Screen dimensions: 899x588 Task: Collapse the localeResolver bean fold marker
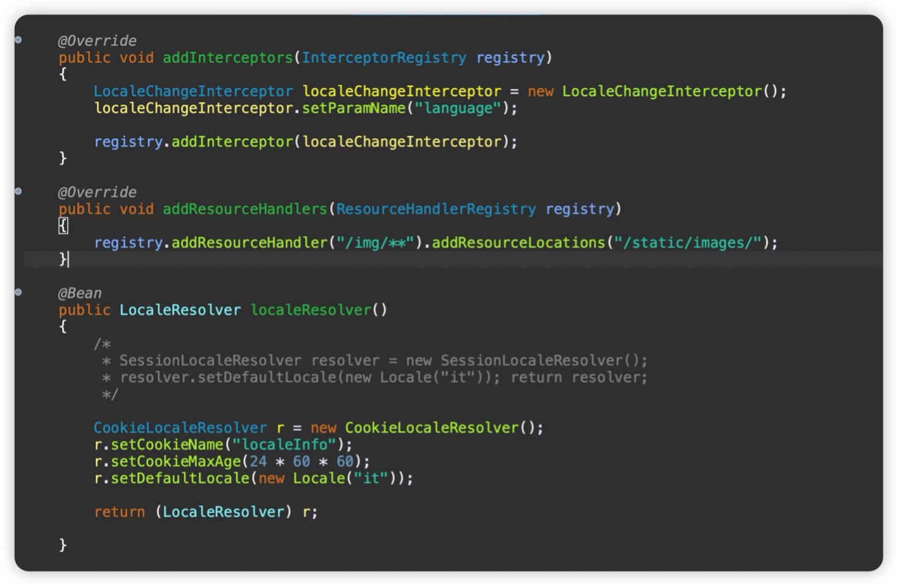point(18,292)
